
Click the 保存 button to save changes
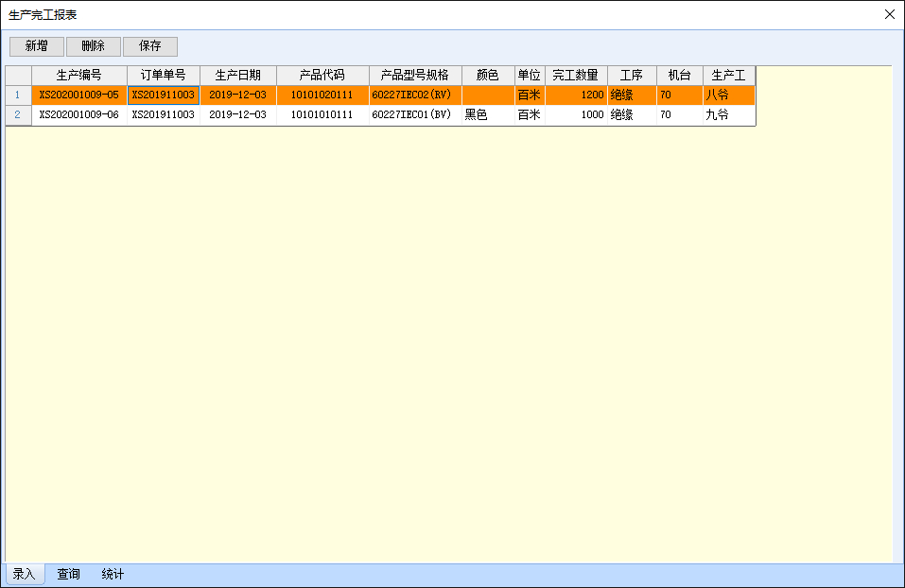point(149,45)
